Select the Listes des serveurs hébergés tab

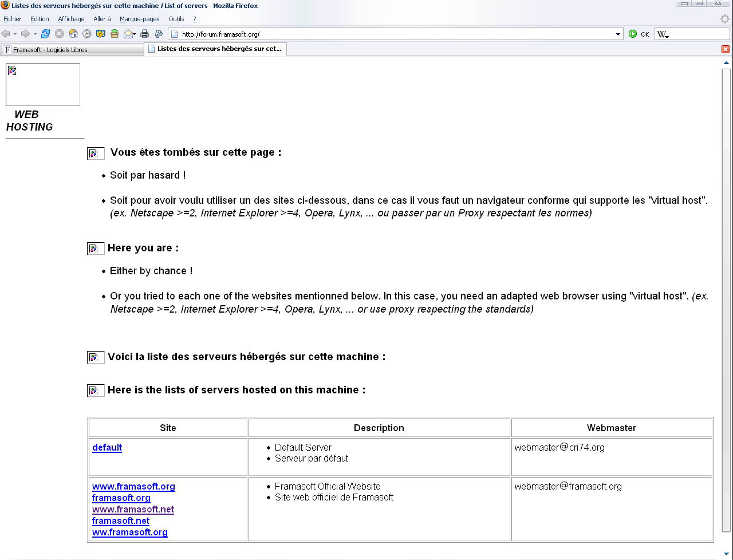point(215,49)
